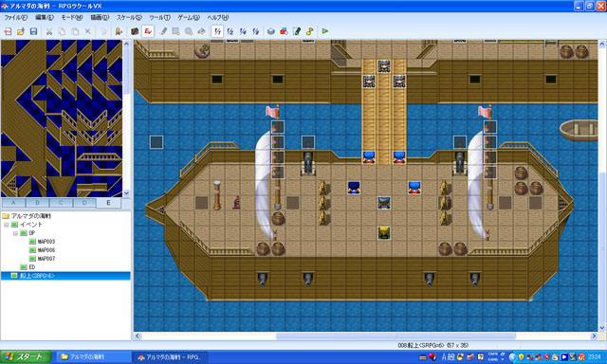Select the イベント map entry
Viewport: 607px width, 364px height.
pyautogui.click(x=27, y=225)
